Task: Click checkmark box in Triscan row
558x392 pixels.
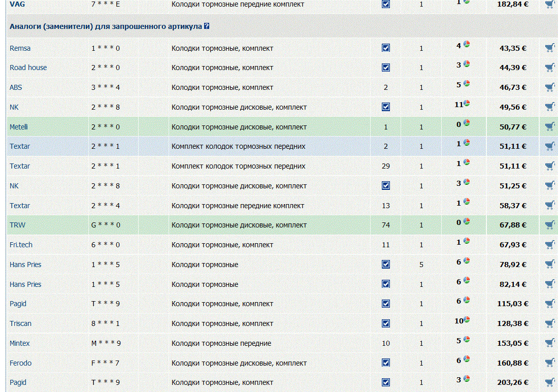Action: (x=386, y=323)
